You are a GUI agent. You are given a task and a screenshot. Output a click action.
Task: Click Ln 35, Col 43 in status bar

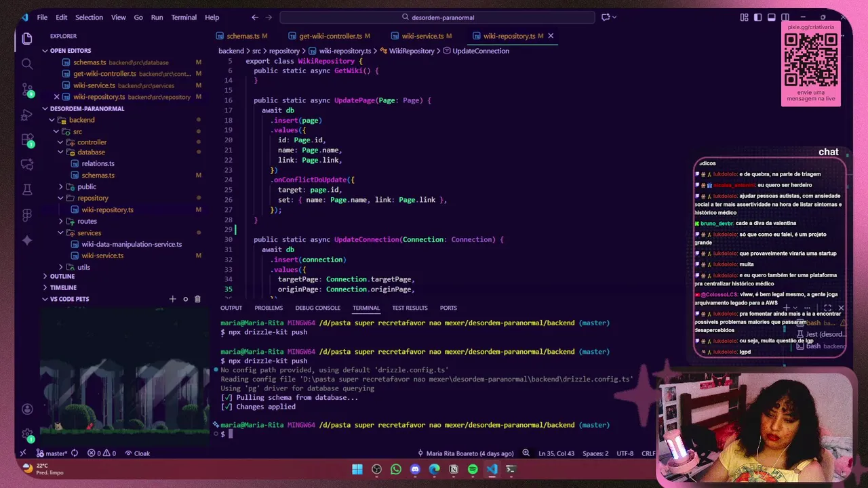pos(556,453)
